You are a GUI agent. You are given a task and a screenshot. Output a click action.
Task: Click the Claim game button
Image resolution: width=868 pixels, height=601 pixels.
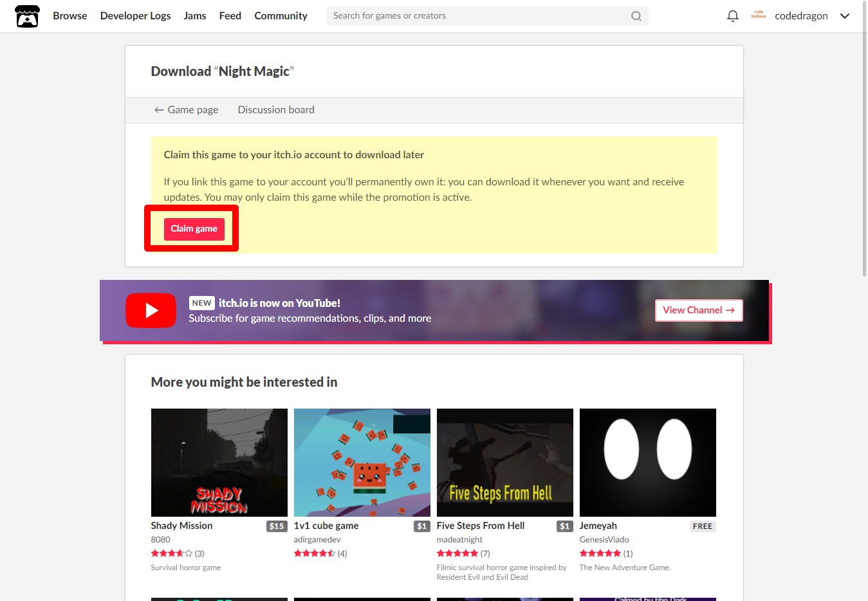pos(194,229)
